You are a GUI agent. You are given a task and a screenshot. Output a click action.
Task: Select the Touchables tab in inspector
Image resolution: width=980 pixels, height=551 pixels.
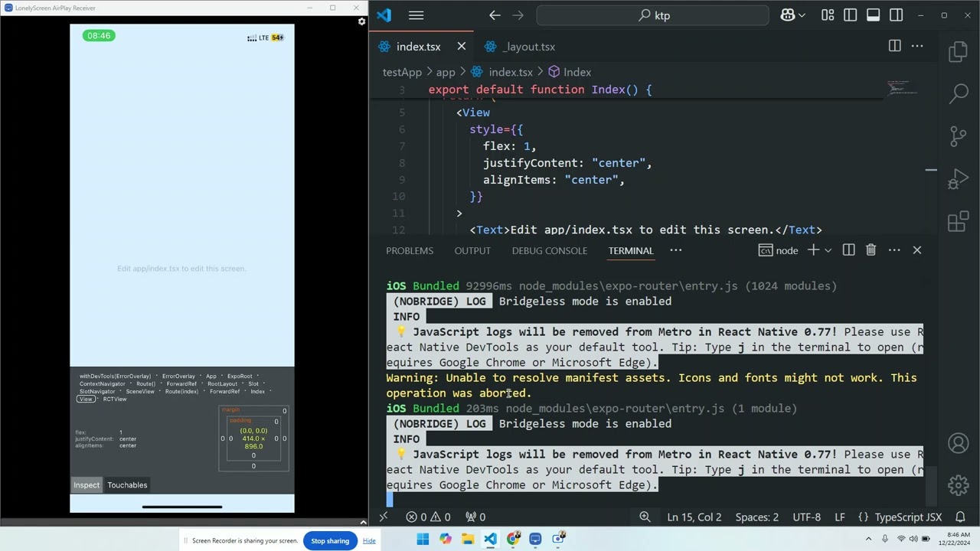pyautogui.click(x=127, y=485)
